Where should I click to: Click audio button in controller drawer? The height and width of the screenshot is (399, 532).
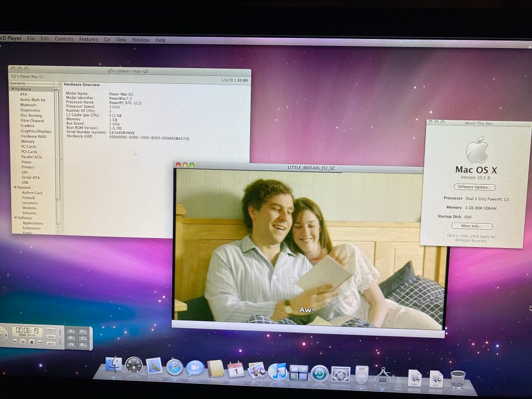pos(83,338)
